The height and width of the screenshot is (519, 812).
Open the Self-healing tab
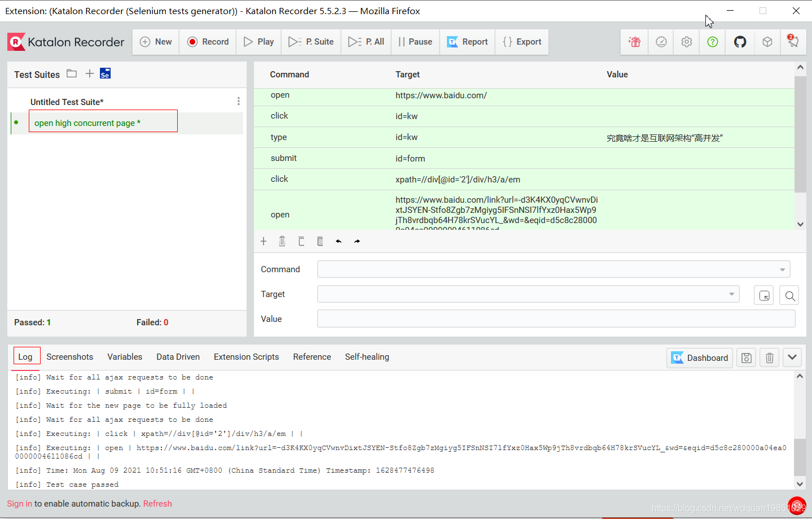pos(367,357)
